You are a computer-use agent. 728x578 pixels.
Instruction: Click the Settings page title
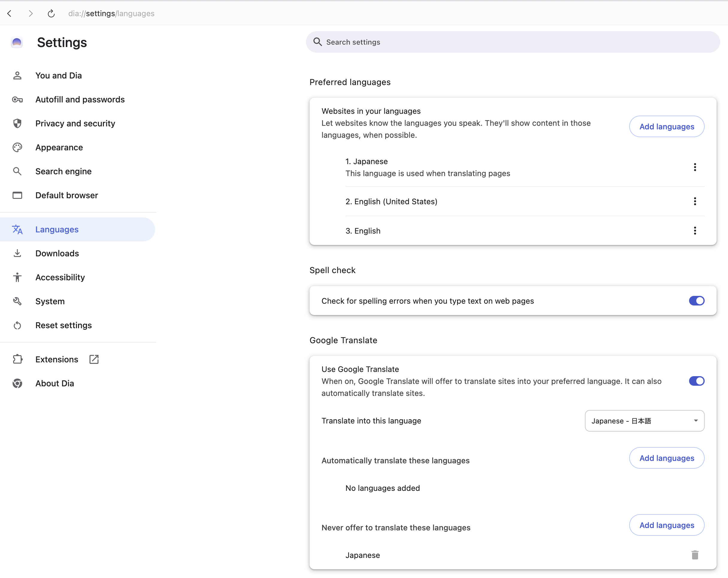coord(62,43)
